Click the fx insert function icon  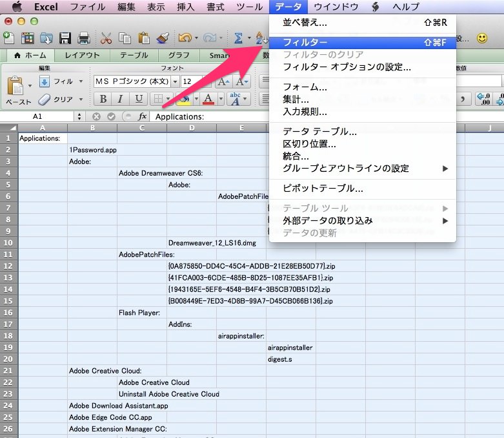[143, 116]
